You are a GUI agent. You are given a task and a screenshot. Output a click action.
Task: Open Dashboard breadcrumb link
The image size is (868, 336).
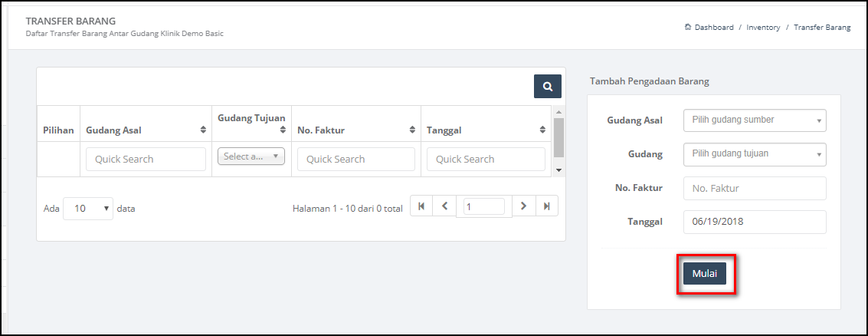pos(714,27)
